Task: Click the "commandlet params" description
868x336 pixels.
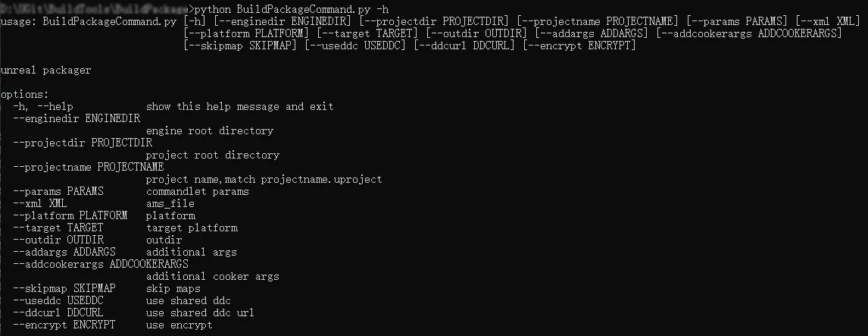Action: (x=197, y=191)
